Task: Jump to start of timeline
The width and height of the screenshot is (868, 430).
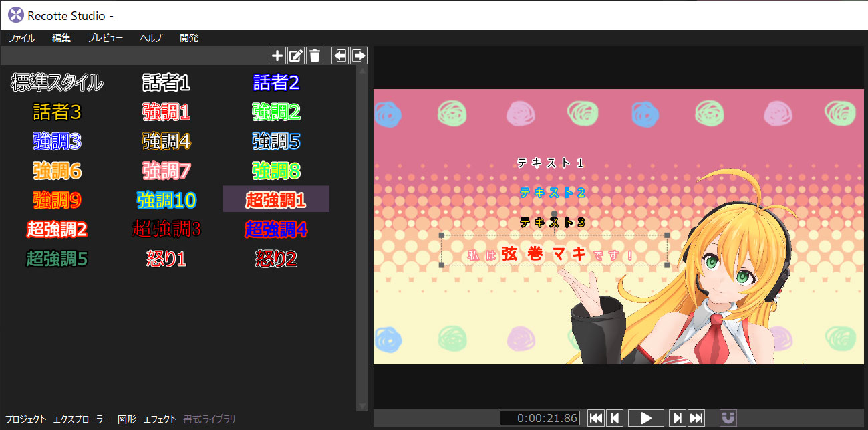Action: 596,418
